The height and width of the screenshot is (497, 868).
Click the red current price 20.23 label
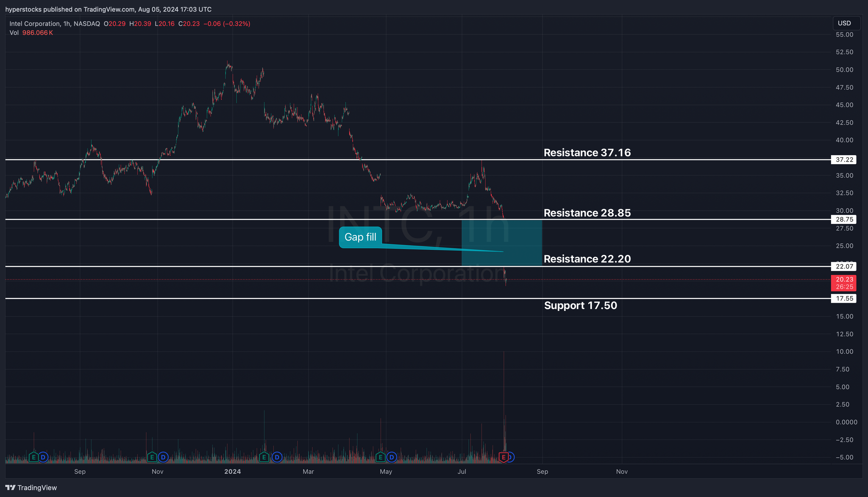844,280
